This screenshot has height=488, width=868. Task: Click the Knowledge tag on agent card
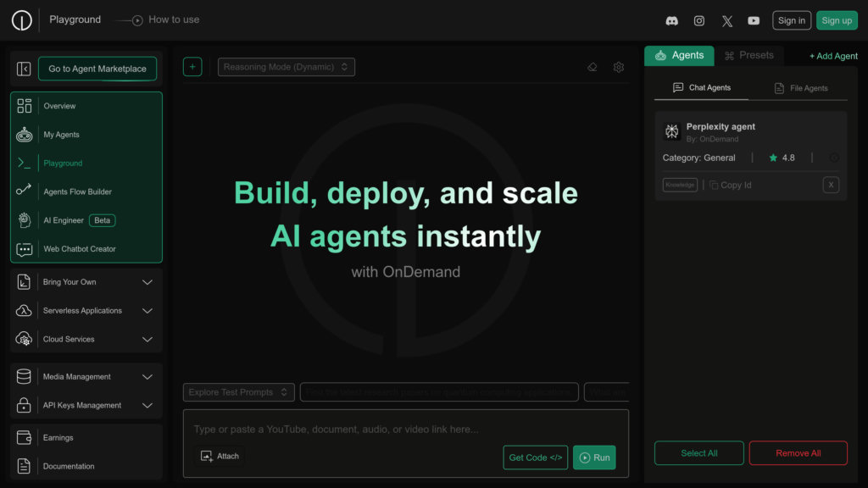pyautogui.click(x=680, y=185)
